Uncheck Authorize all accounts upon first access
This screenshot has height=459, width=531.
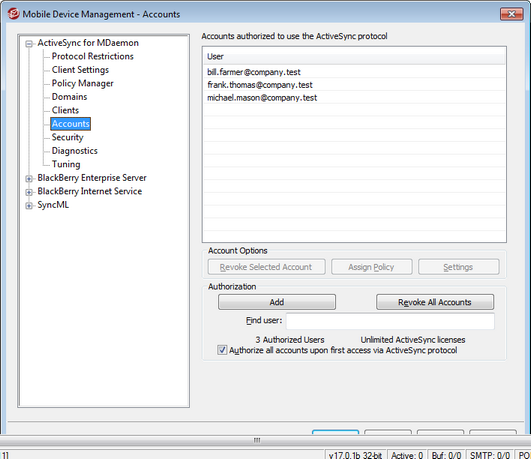[222, 350]
